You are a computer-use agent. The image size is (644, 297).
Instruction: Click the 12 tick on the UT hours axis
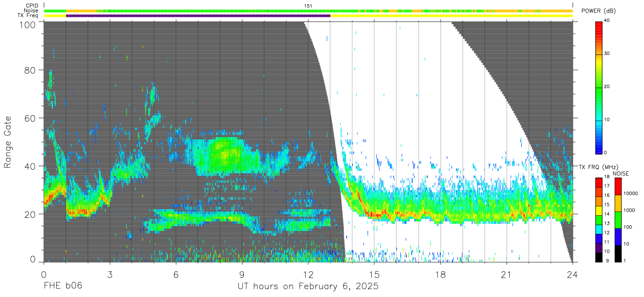308,274
